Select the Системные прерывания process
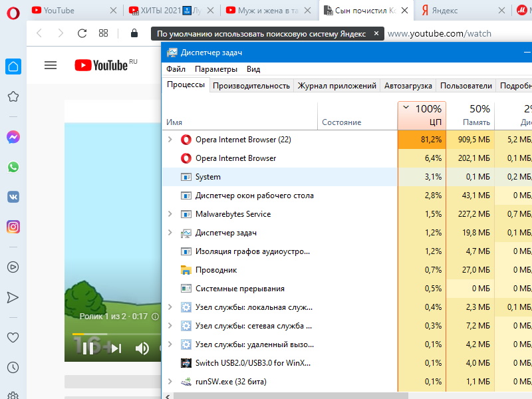532x399 pixels. click(x=346, y=289)
